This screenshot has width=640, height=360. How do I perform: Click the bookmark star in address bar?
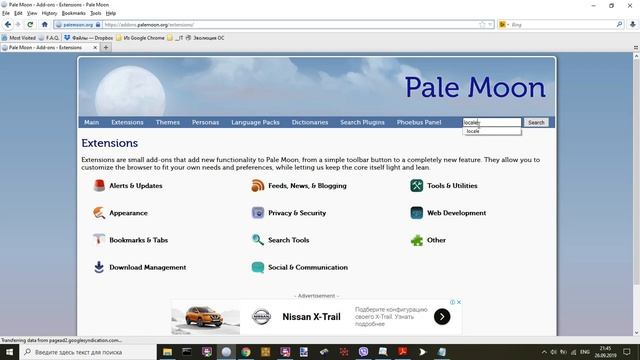[482, 24]
